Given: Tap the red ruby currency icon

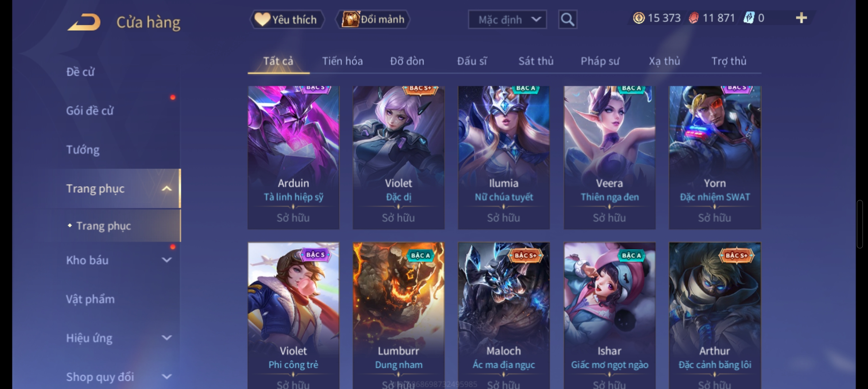Looking at the screenshot, I should [694, 18].
